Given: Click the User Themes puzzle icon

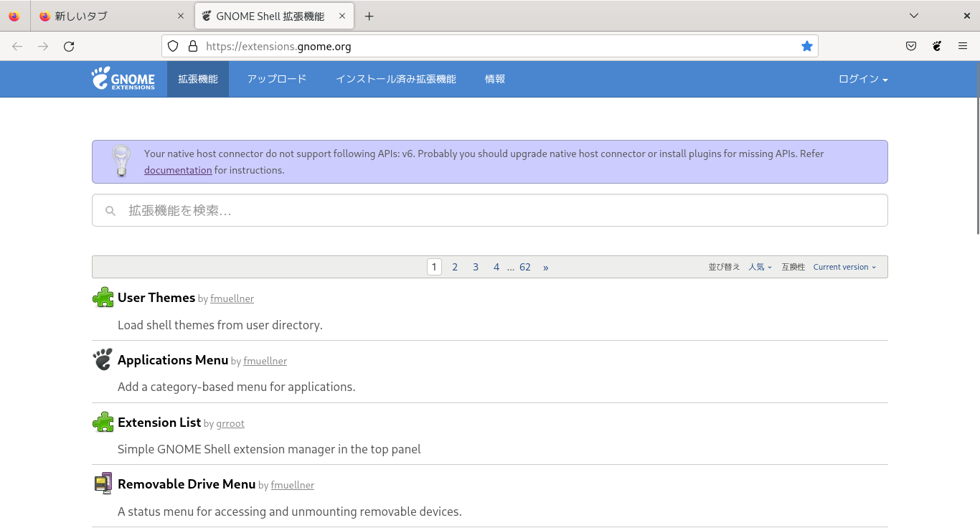Looking at the screenshot, I should click(103, 297).
